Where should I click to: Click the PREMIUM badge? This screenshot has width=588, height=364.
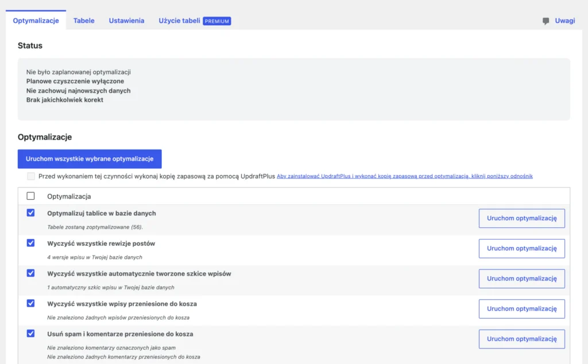[216, 21]
